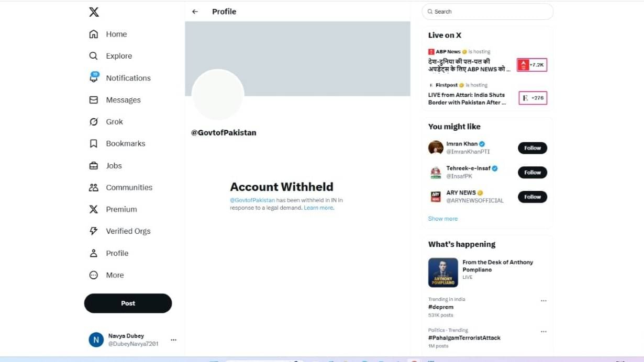Follow Tehreek-e-Insaf
Viewport: 644px width, 362px height.
[532, 172]
